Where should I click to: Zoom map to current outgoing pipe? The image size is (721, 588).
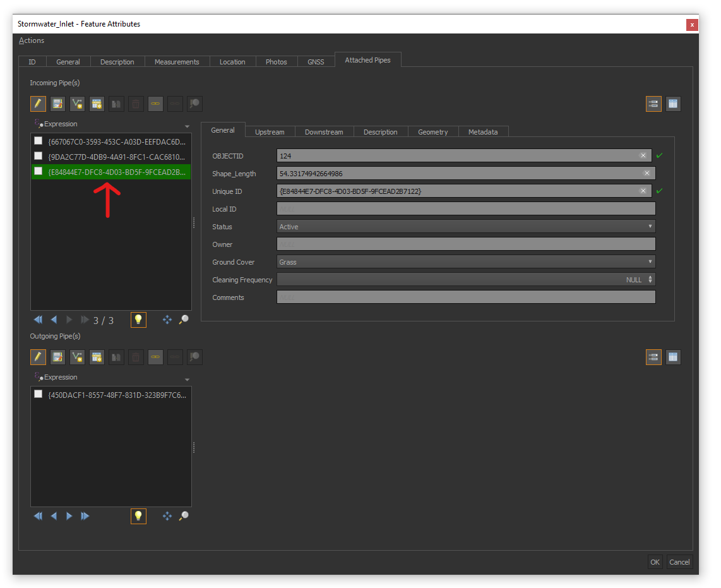(x=184, y=516)
